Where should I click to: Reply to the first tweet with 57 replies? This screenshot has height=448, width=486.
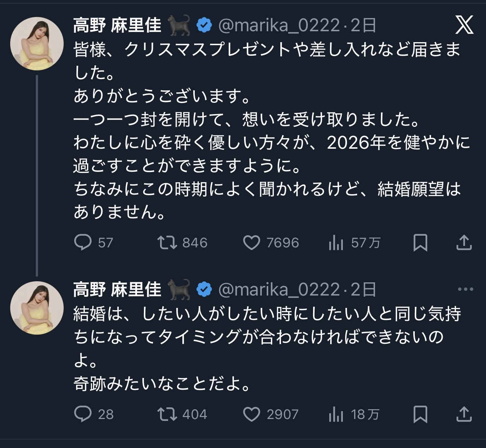pyautogui.click(x=83, y=242)
